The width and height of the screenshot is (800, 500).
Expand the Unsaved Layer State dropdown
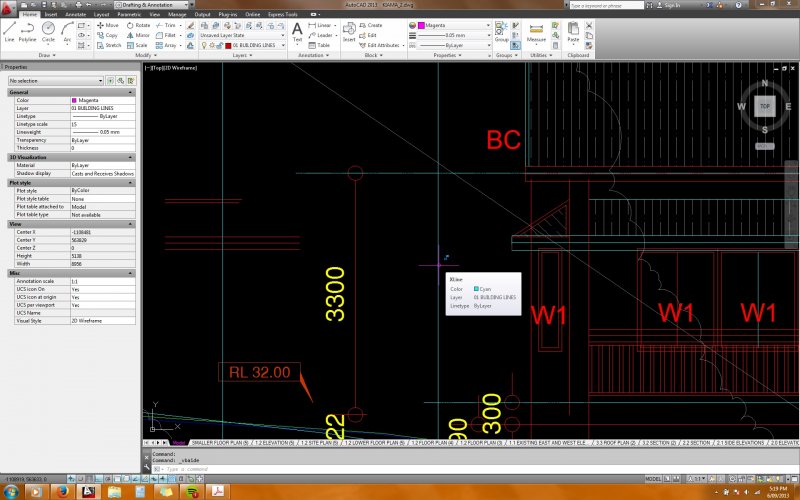(x=240, y=35)
